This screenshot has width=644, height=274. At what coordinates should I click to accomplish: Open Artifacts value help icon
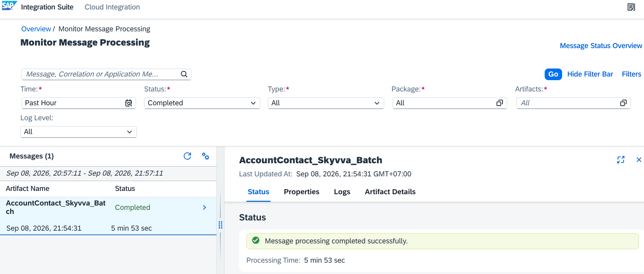tap(623, 103)
